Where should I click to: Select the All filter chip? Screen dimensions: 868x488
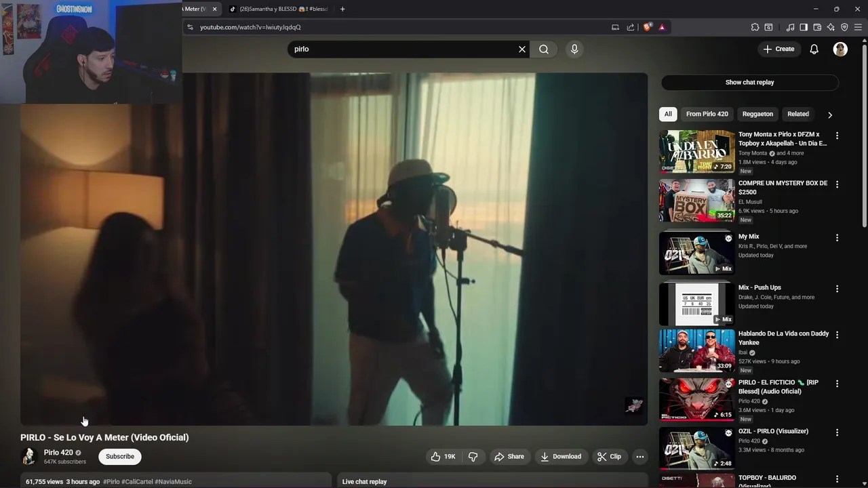[668, 114]
